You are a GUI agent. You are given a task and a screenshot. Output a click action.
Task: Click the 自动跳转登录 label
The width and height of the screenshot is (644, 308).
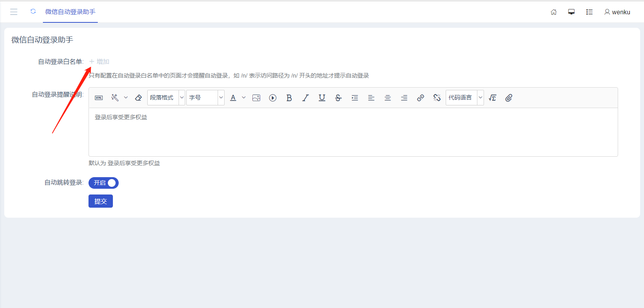(x=64, y=183)
